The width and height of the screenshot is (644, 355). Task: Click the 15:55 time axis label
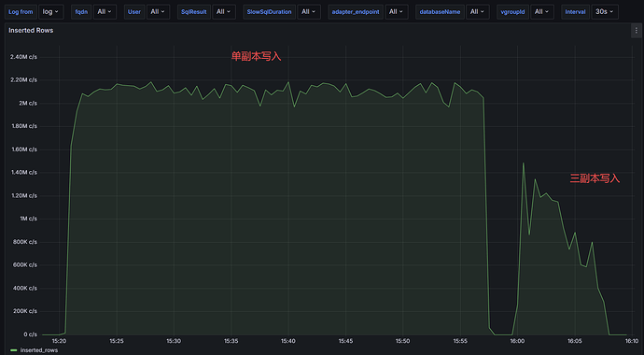[460, 341]
